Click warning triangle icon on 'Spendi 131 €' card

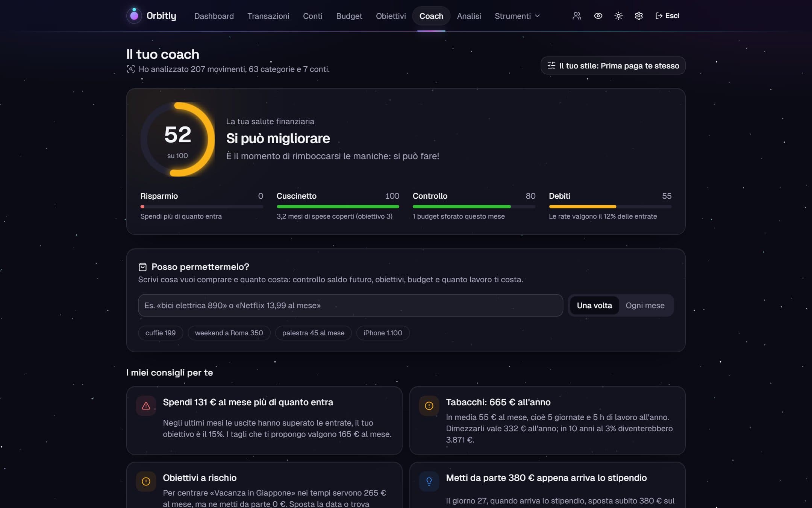point(146,406)
